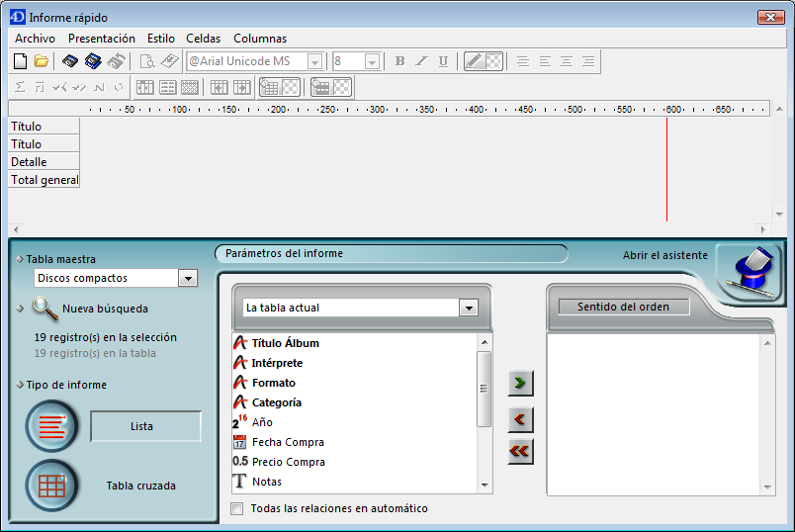Click the new blank report icon
The width and height of the screenshot is (795, 532).
[20, 61]
